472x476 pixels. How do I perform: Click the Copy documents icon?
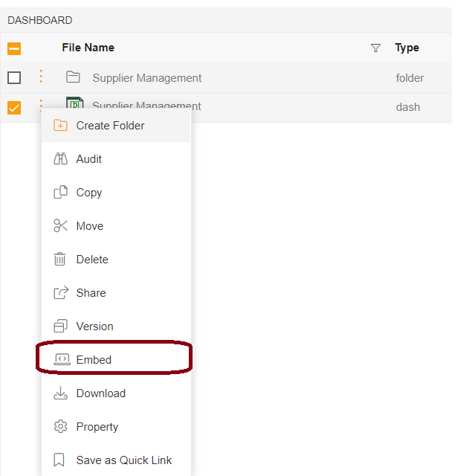(x=60, y=192)
